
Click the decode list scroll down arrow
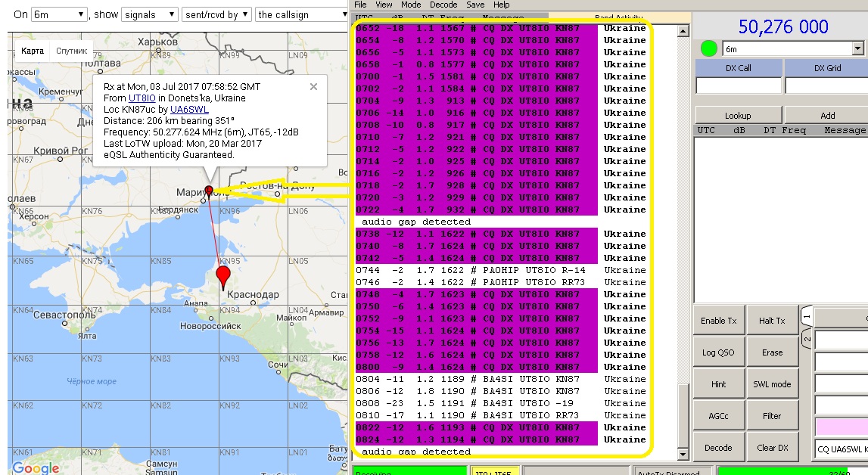pos(683,455)
